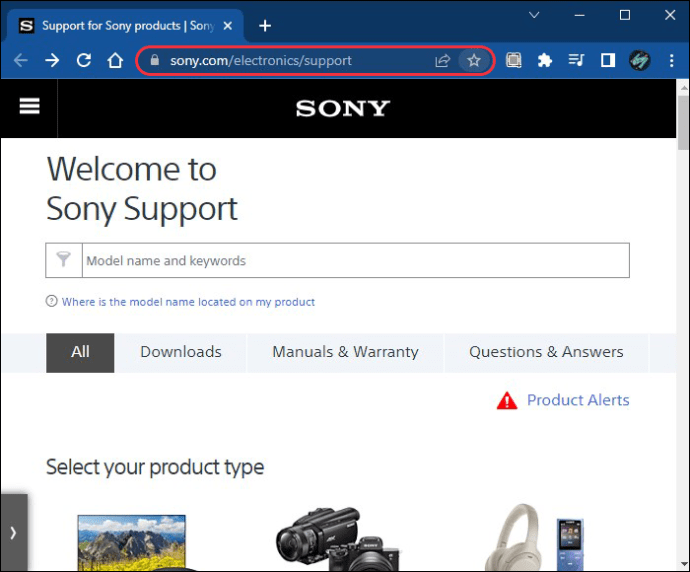The width and height of the screenshot is (690, 572).
Task: View site information via the padlock icon
Action: coord(154,60)
